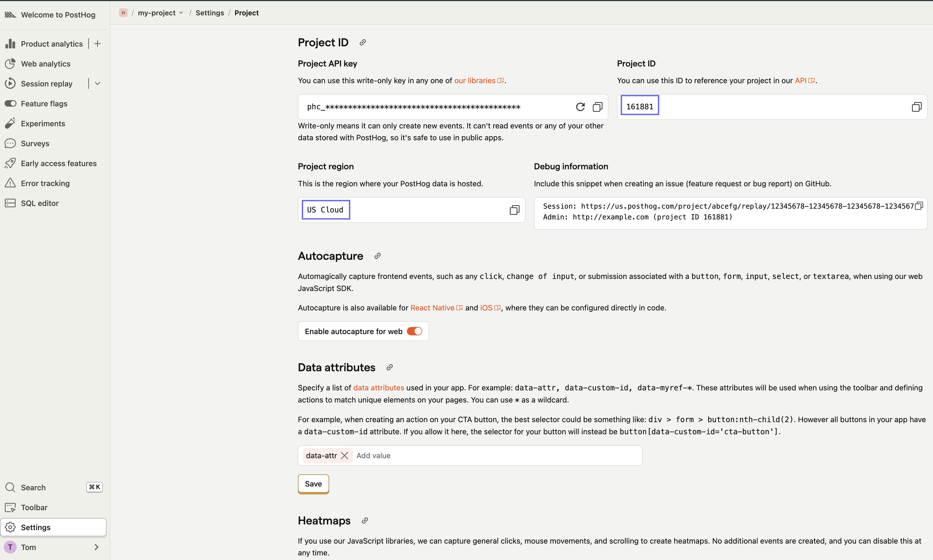Viewport: 933px width, 560px height.
Task: Remove the data-attr tag
Action: tap(344, 456)
